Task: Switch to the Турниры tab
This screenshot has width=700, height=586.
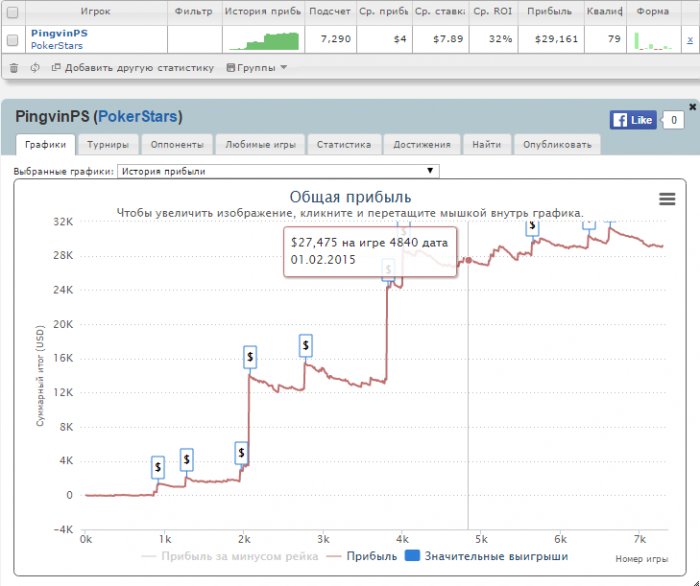Action: (x=108, y=145)
